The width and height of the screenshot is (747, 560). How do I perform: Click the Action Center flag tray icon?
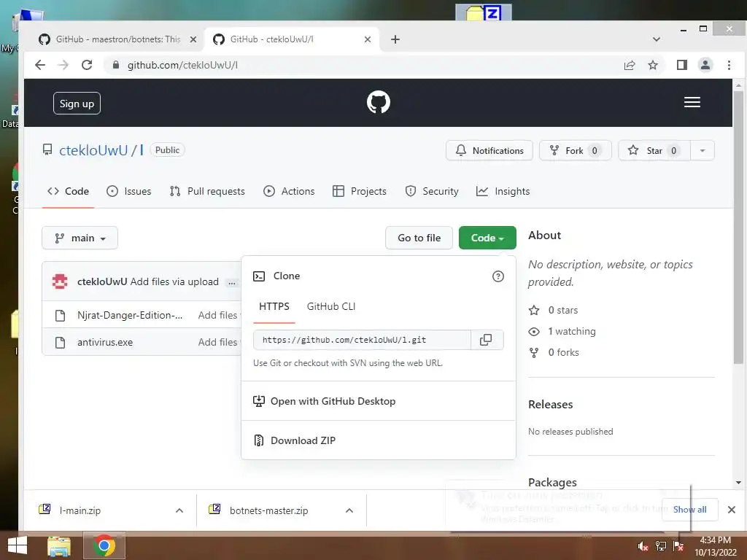click(x=678, y=546)
